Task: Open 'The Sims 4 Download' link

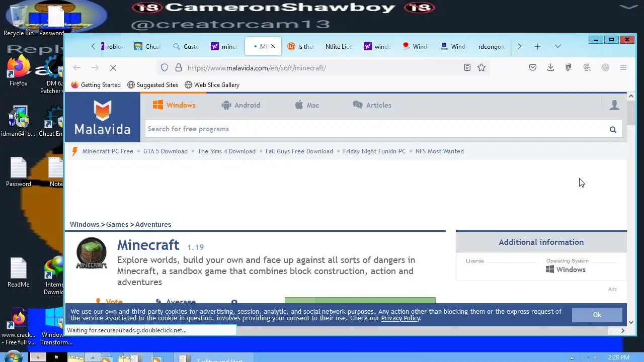Action: 226,151
